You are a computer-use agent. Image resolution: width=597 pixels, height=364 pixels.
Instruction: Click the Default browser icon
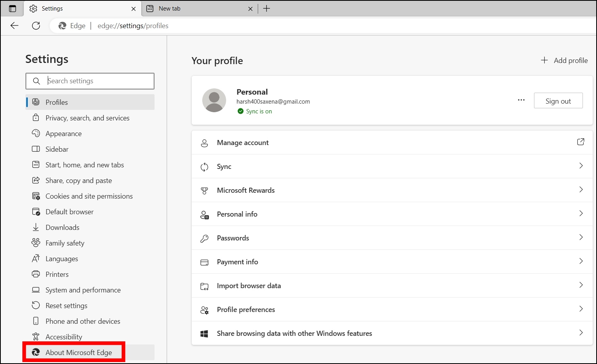pos(36,212)
